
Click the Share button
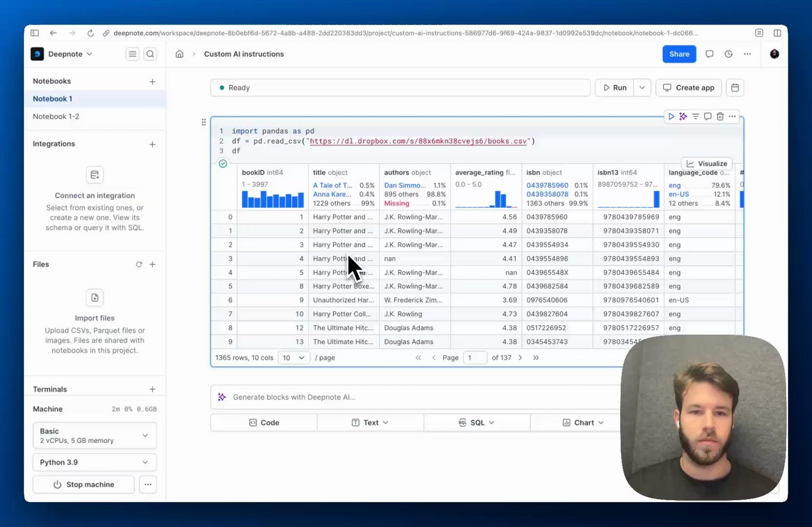[679, 55]
